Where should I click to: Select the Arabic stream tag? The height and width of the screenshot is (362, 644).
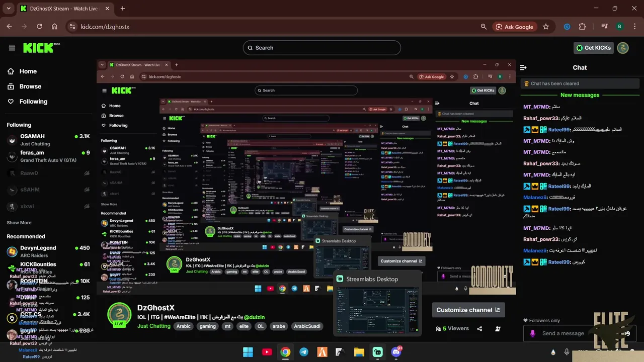pos(184,326)
